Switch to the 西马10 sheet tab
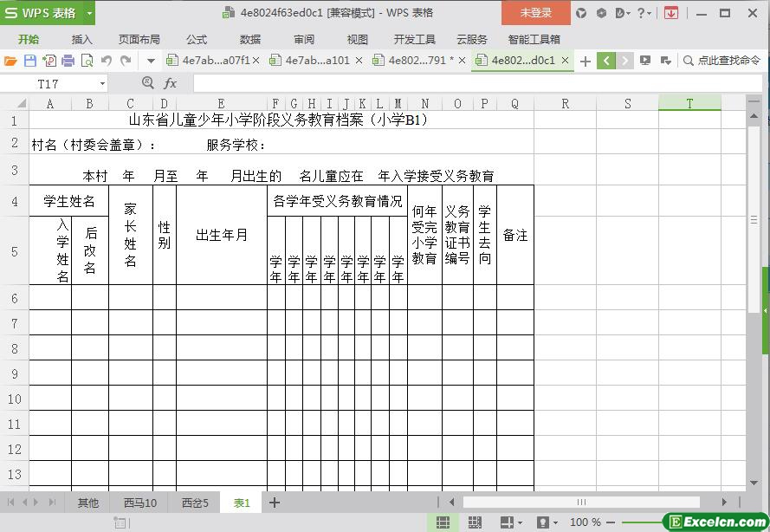The width and height of the screenshot is (770, 532). [139, 503]
